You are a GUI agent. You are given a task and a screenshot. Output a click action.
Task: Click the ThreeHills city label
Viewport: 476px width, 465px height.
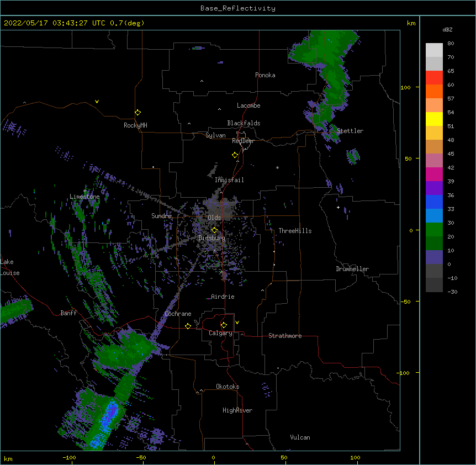click(x=295, y=231)
